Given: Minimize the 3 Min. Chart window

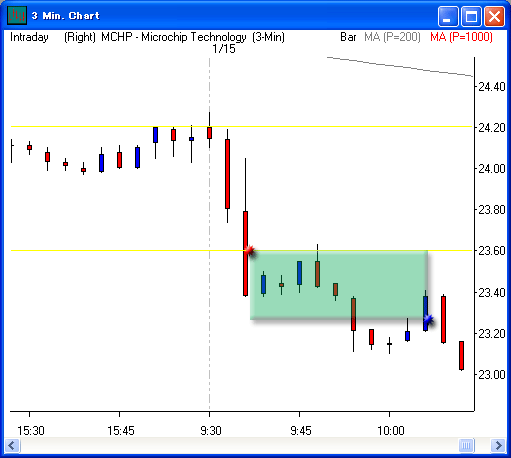Looking at the screenshot, I should (x=448, y=16).
